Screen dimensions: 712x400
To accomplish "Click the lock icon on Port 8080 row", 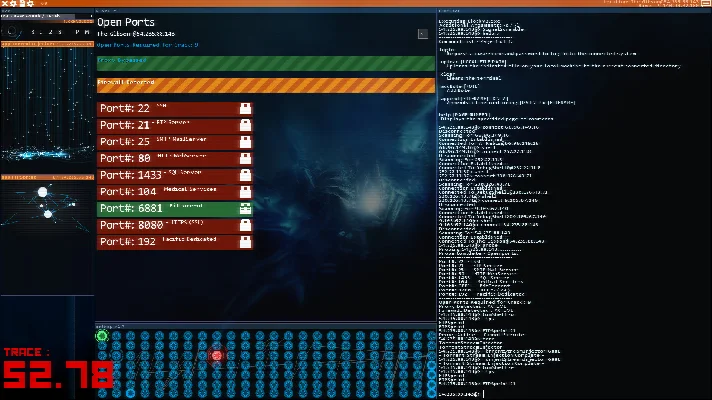I will click(x=245, y=225).
